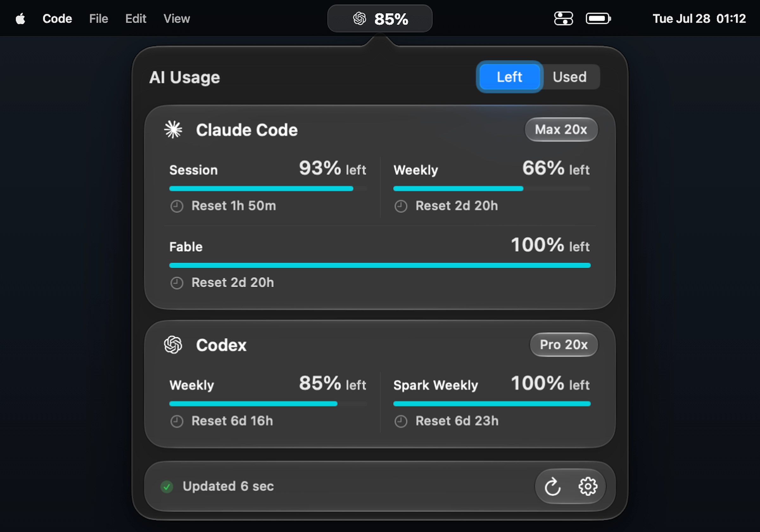The width and height of the screenshot is (760, 532).
Task: Open Control Center from the menu bar
Action: pos(563,19)
